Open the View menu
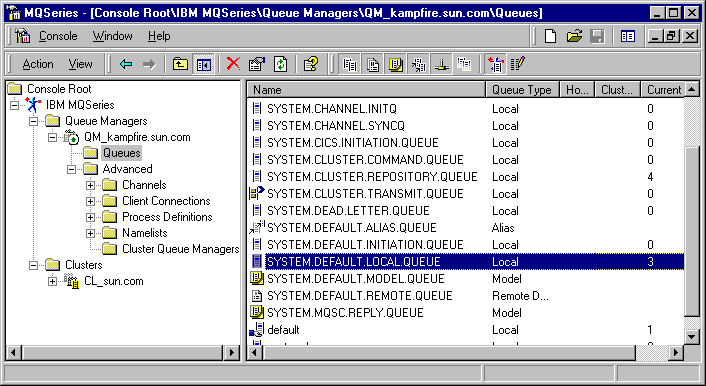Image resolution: width=706 pixels, height=386 pixels. pyautogui.click(x=81, y=64)
